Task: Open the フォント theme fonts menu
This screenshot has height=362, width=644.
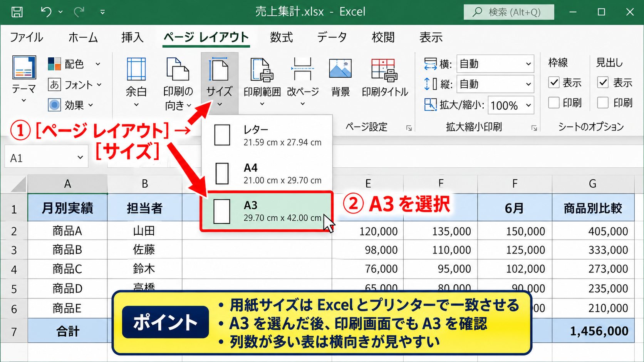Action: [x=75, y=85]
